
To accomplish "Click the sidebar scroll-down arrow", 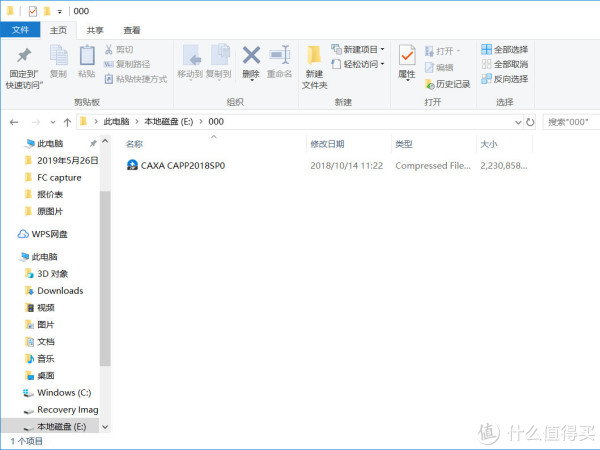I will point(105,426).
